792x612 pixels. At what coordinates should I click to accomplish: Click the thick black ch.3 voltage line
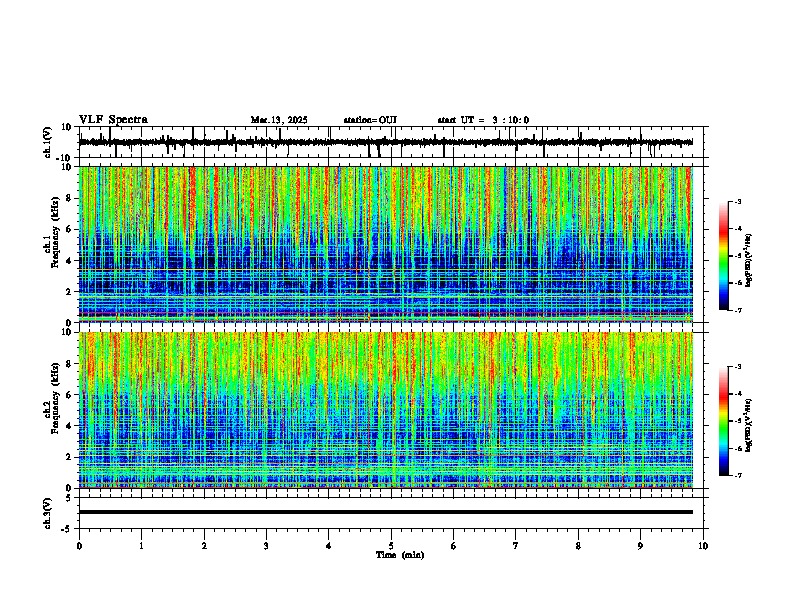386,512
